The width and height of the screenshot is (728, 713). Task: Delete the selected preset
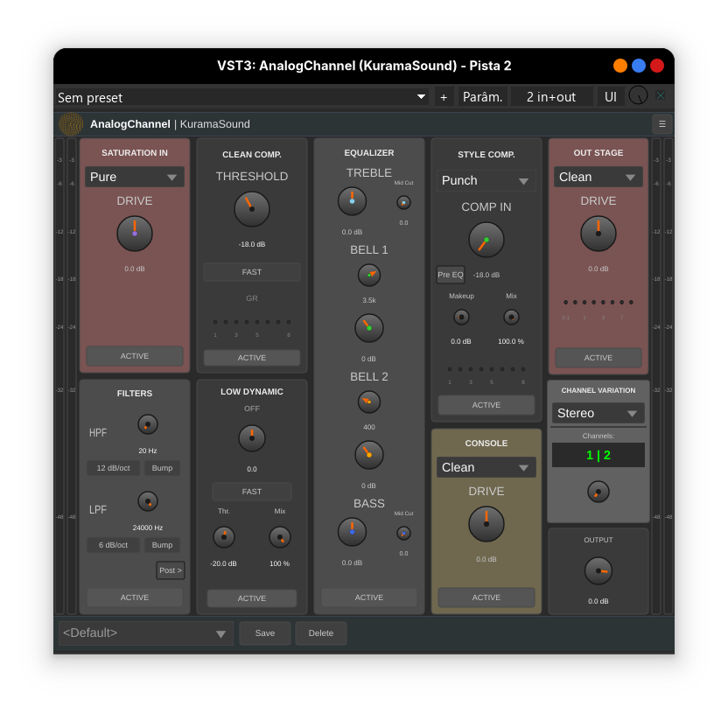(320, 633)
